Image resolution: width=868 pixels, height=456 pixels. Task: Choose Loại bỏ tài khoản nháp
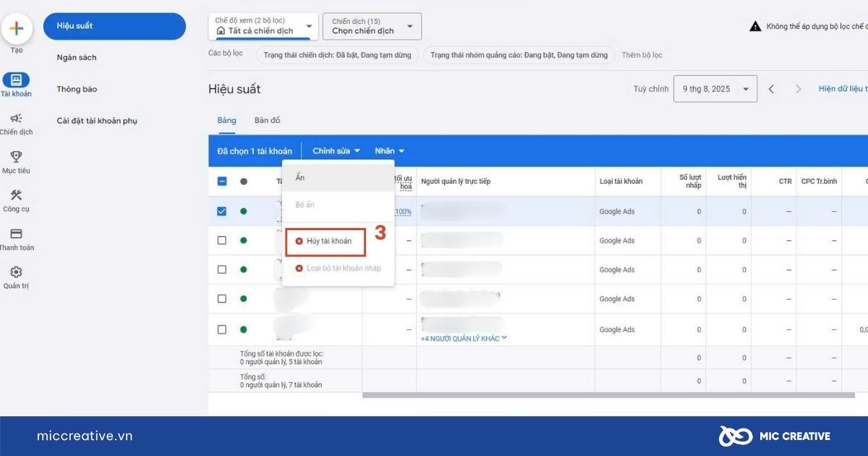(338, 269)
